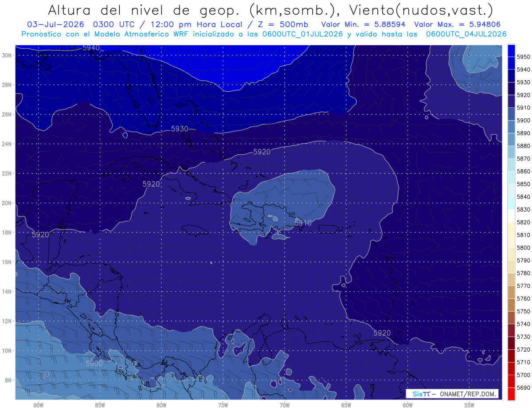Click the 70W longitude axis label

click(285, 405)
